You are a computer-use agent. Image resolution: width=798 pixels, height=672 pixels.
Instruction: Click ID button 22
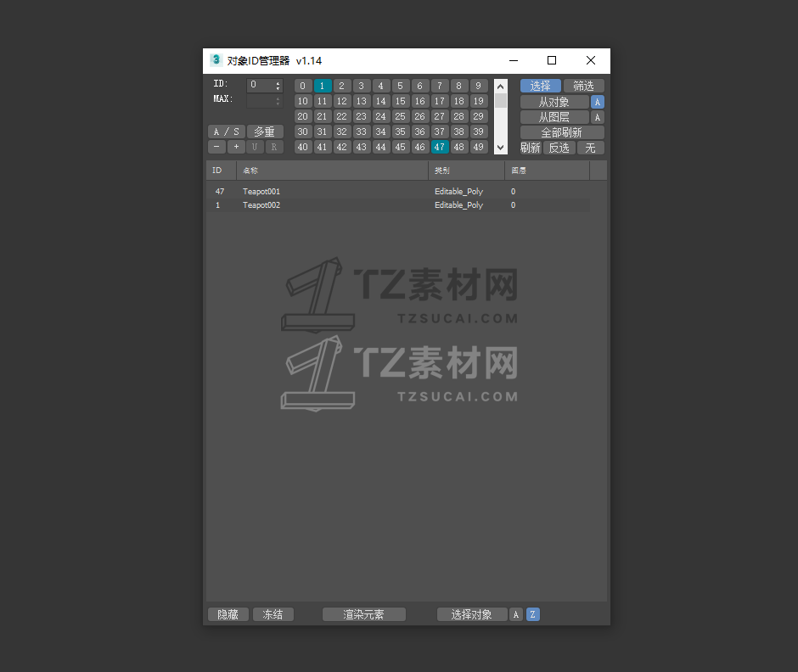(342, 116)
